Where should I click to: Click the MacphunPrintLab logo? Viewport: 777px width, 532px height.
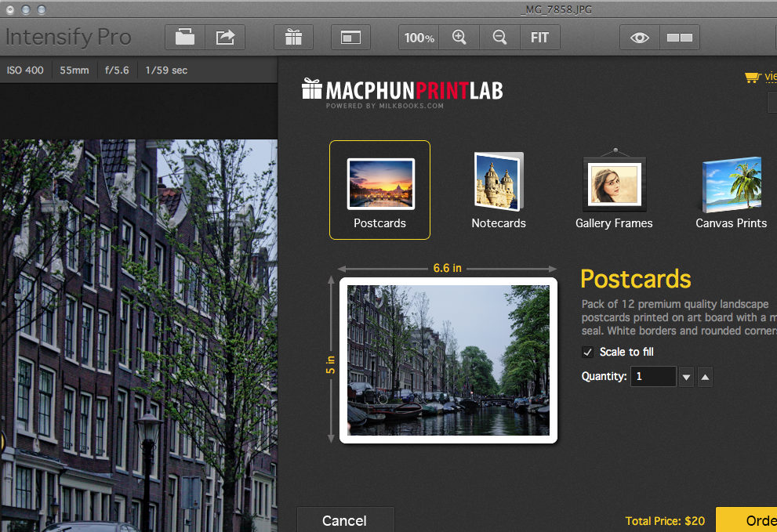pyautogui.click(x=402, y=92)
